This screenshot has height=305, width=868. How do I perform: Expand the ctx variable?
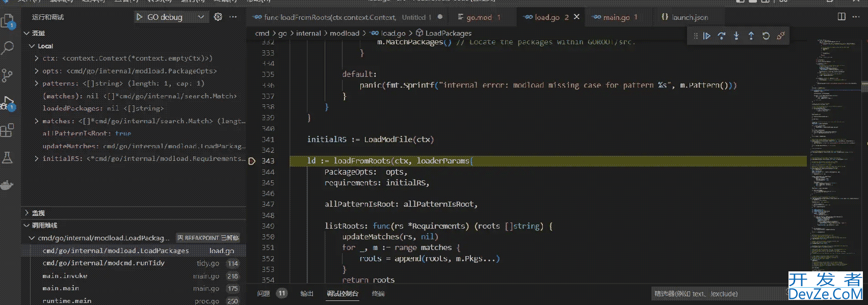click(x=37, y=58)
